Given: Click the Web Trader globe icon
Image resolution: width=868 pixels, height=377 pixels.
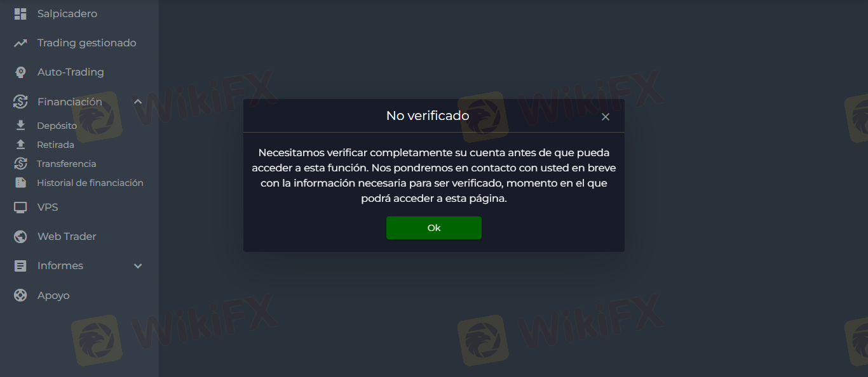Looking at the screenshot, I should pos(20,237).
